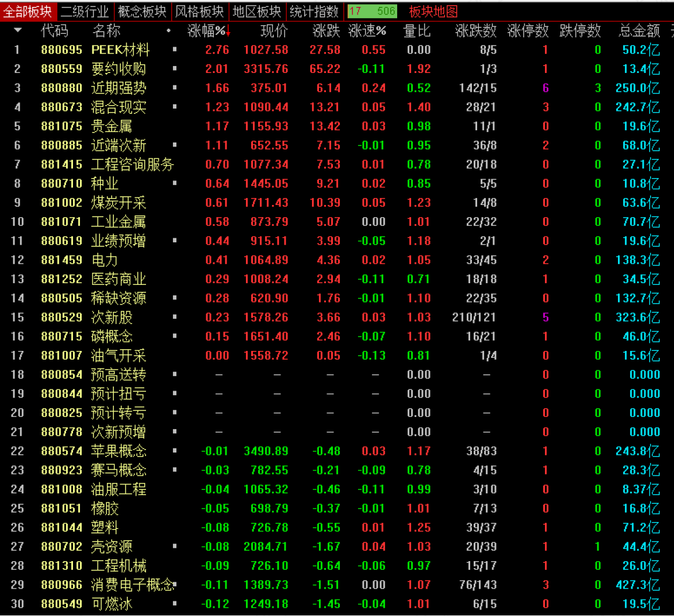
Task: Click the square marker next to 稀缺资源
Action: (x=175, y=297)
